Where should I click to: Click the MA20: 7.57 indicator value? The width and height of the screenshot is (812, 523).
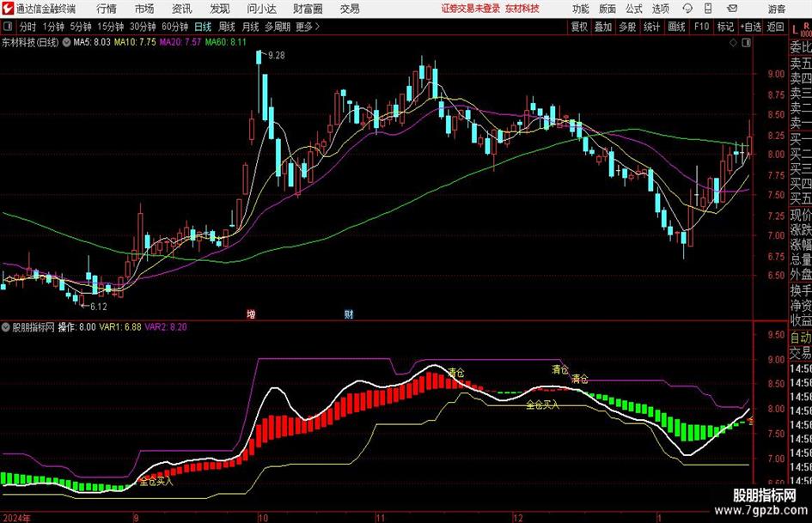click(x=180, y=42)
